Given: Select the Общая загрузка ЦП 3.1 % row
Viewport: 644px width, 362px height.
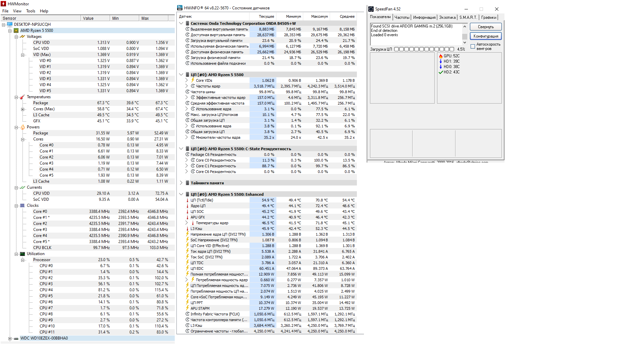Looking at the screenshot, I should (270, 120).
